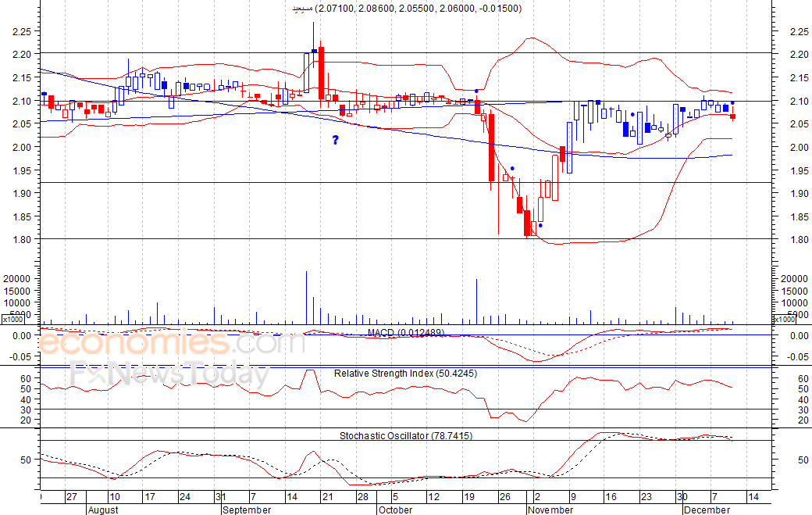Select the date label 10 in August
Screen dimensions: 812x515
115,497
